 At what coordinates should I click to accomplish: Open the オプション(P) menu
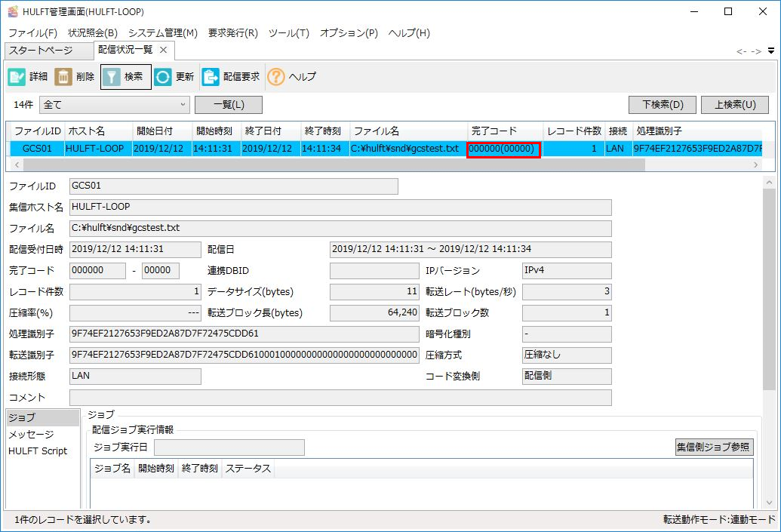pos(349,33)
